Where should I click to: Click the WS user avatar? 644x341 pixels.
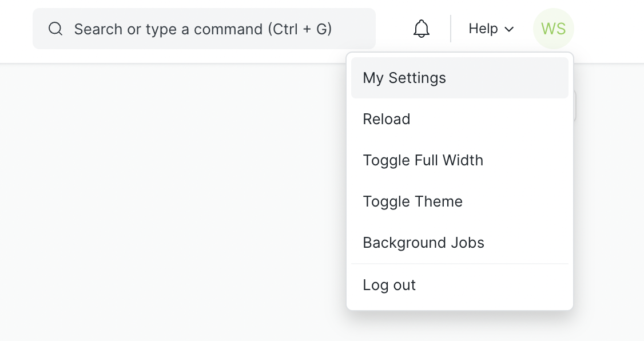[553, 29]
